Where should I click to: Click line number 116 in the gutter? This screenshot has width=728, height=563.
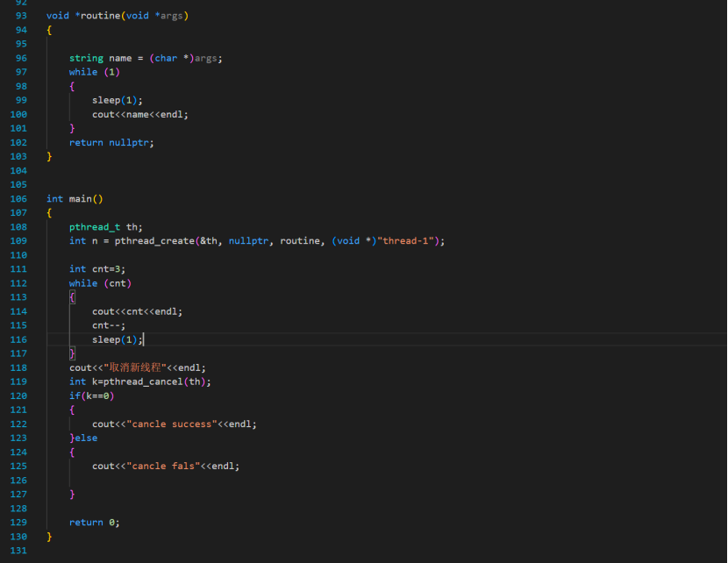coord(18,339)
